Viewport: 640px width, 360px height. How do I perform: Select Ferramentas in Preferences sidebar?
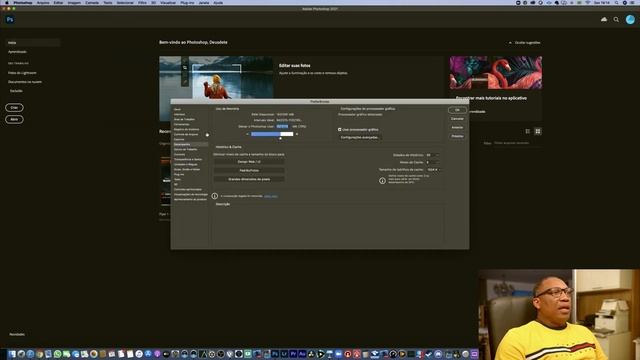pos(182,124)
